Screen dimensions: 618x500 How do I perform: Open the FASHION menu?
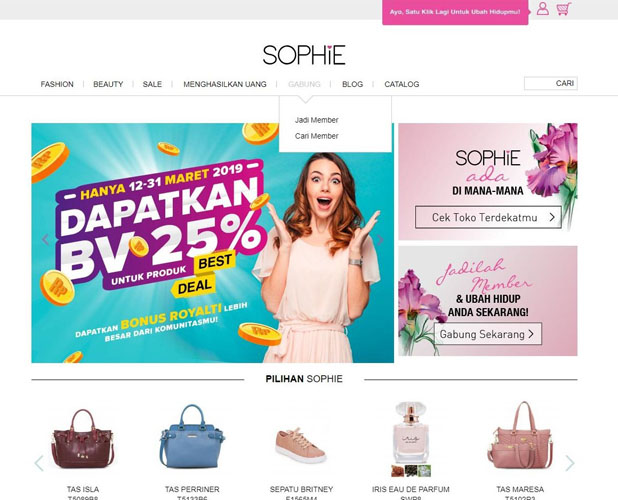coord(57,84)
